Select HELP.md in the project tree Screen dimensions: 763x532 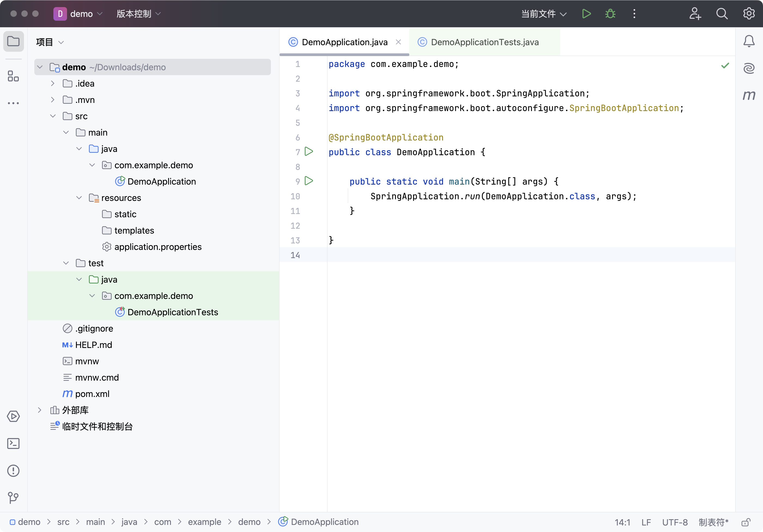click(87, 345)
